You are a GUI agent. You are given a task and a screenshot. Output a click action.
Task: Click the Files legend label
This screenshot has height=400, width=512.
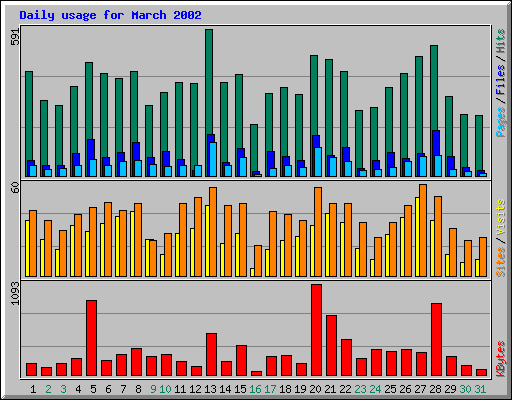501,80
